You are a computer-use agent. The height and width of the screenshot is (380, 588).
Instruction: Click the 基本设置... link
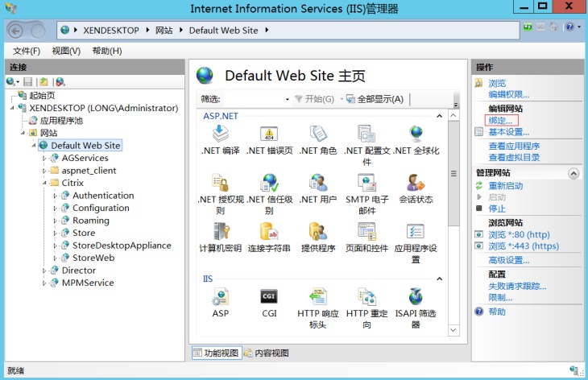(509, 132)
